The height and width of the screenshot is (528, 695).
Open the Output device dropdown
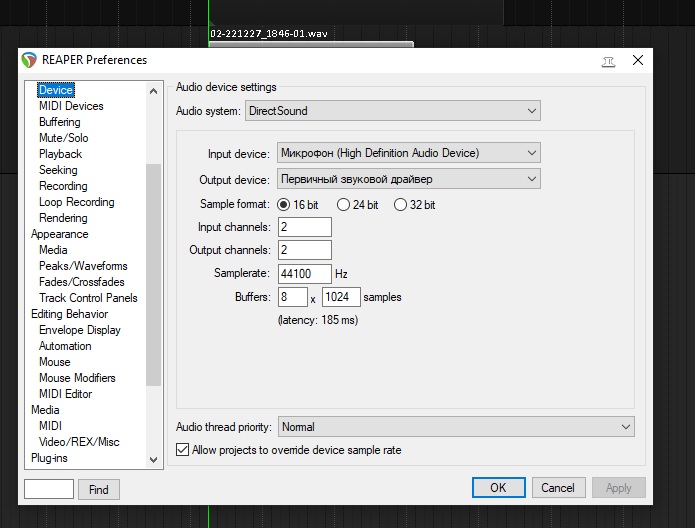[x=409, y=179]
